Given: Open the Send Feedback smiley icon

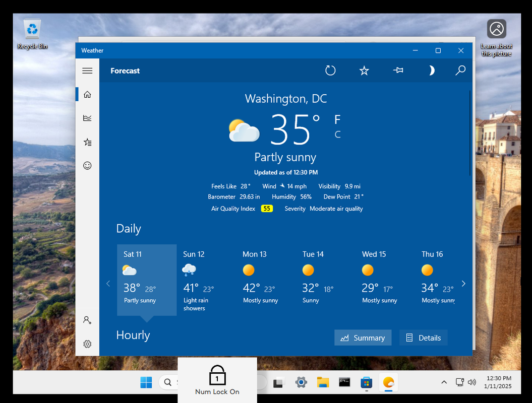Looking at the screenshot, I should (x=87, y=165).
